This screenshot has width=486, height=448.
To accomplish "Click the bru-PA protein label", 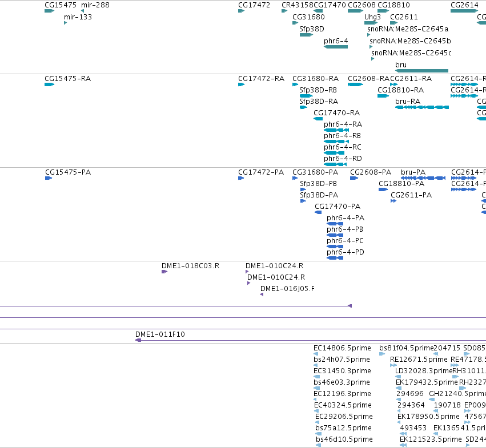I will coord(413,172).
